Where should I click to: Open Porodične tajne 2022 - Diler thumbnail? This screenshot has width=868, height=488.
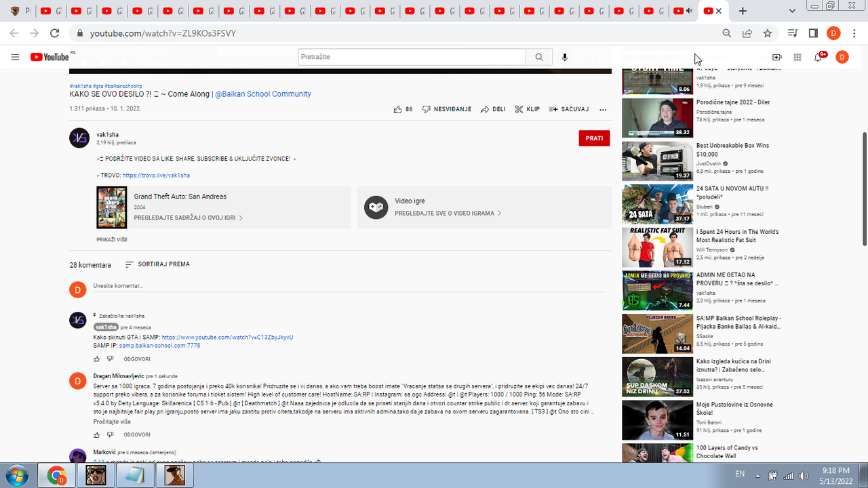click(x=657, y=118)
